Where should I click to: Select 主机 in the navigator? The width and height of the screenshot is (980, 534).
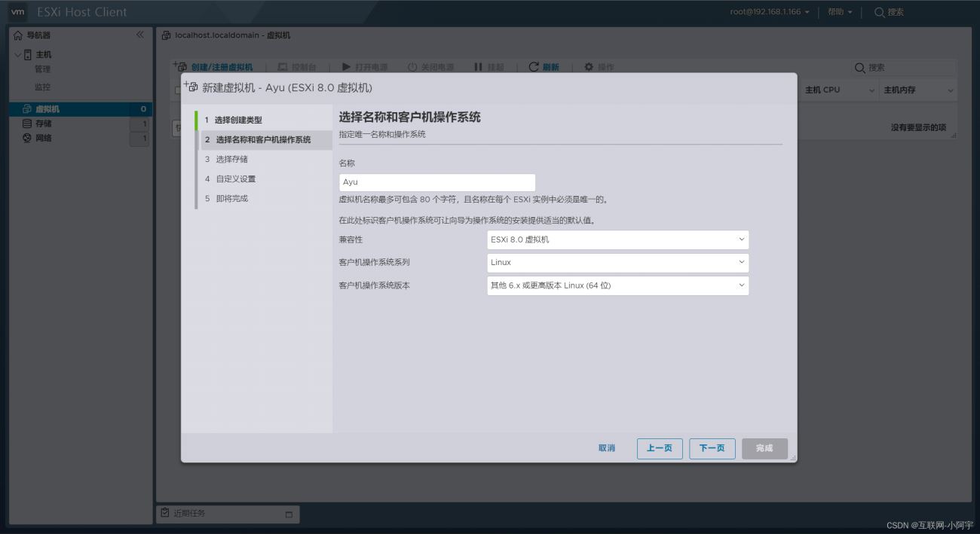click(44, 54)
